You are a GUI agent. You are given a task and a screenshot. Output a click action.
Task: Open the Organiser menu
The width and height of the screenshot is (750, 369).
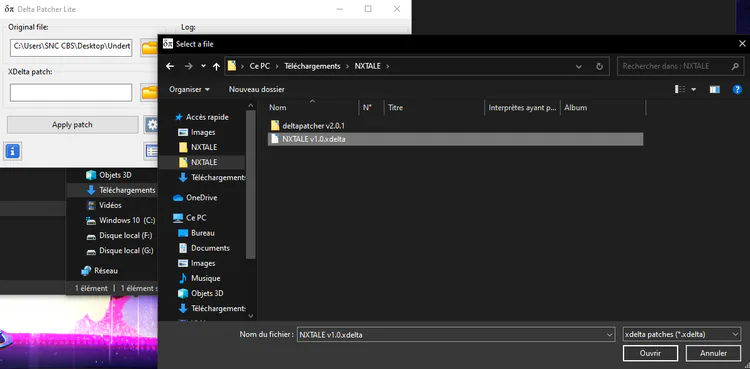click(x=189, y=89)
